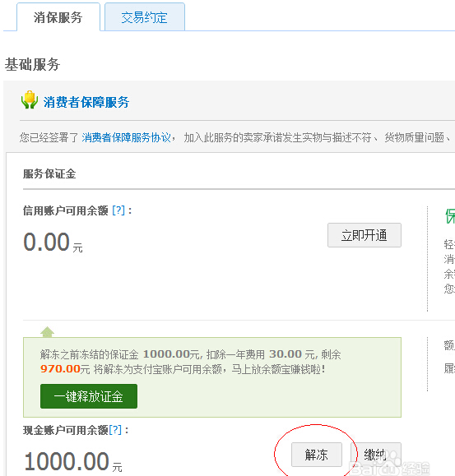Select the 0.00 元 credit balance amount
This screenshot has width=455, height=476.
[x=53, y=243]
